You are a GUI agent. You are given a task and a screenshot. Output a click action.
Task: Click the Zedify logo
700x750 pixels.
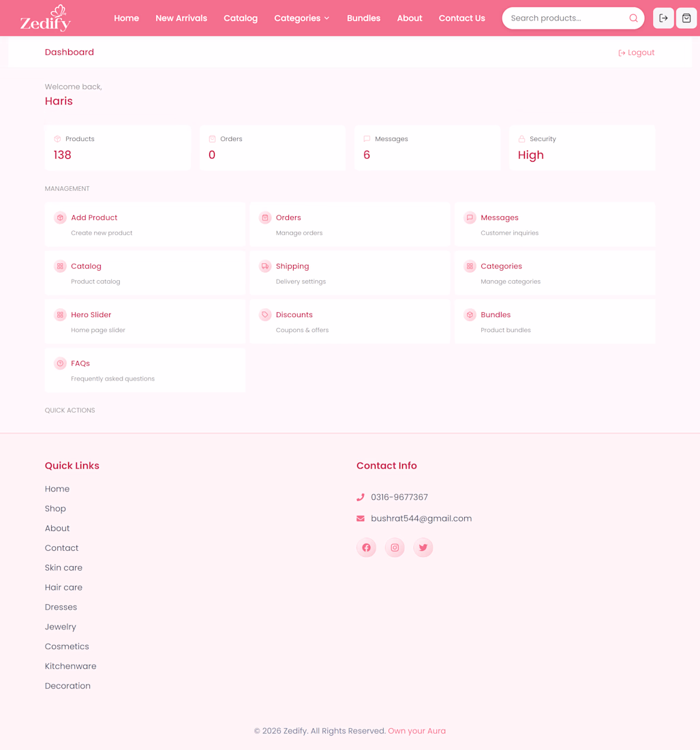point(46,18)
